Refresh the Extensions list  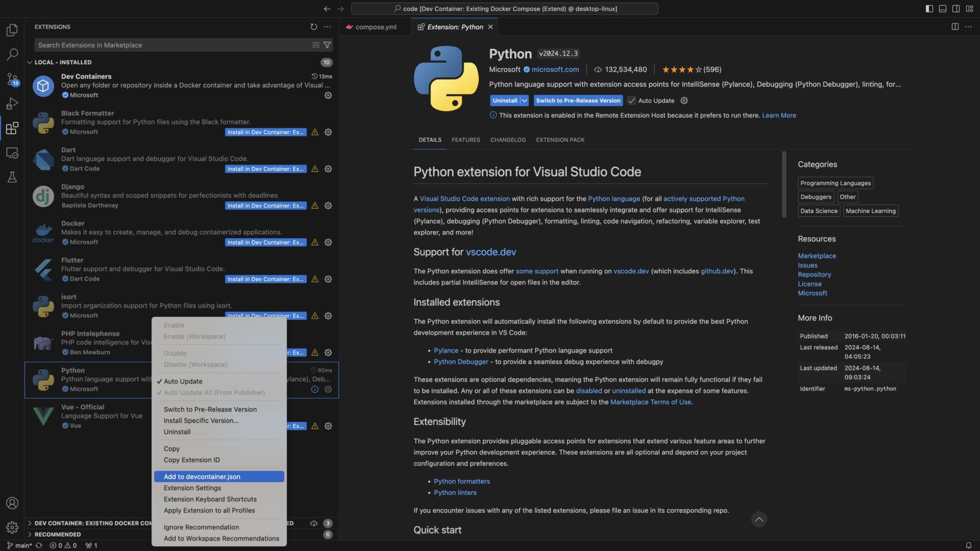tap(313, 27)
